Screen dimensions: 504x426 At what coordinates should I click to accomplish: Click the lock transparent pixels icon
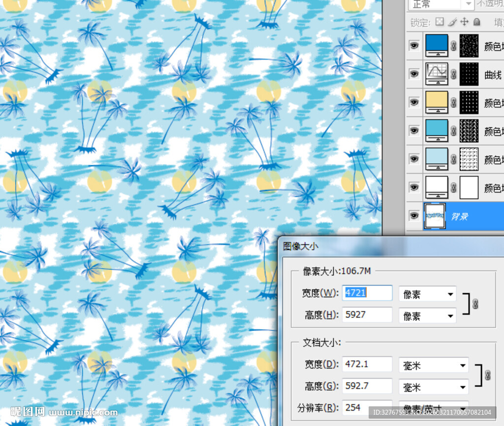click(440, 22)
